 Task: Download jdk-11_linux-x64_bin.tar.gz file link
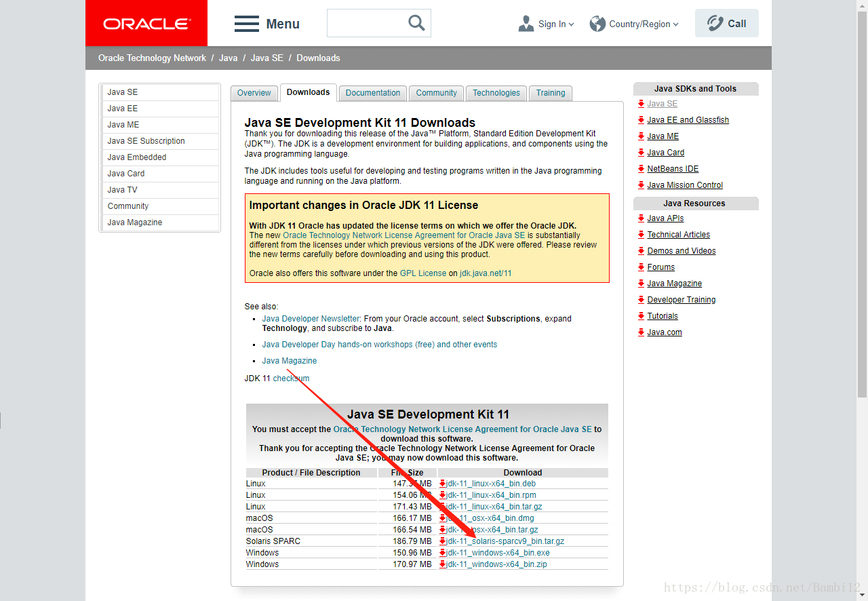point(494,507)
